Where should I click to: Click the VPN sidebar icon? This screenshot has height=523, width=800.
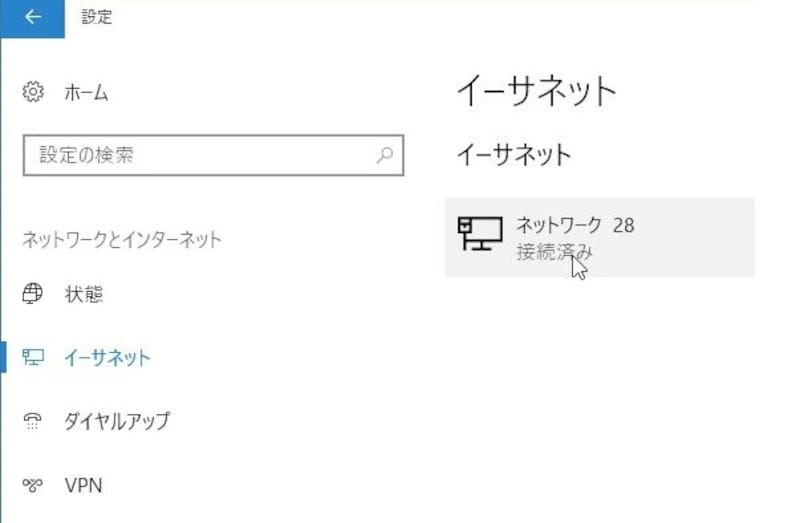click(x=33, y=486)
